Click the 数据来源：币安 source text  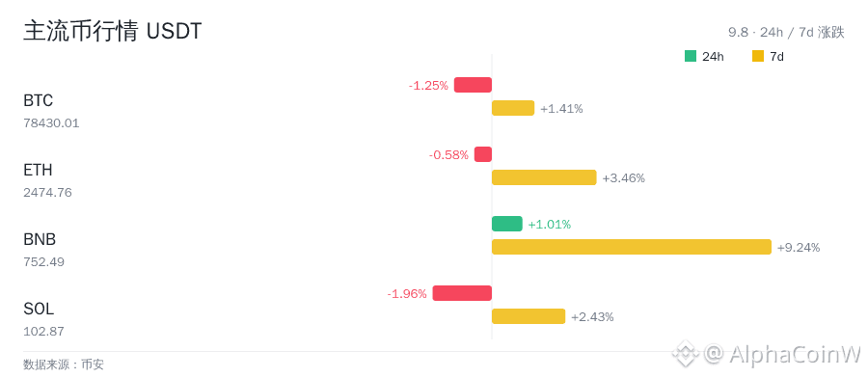[x=63, y=364]
